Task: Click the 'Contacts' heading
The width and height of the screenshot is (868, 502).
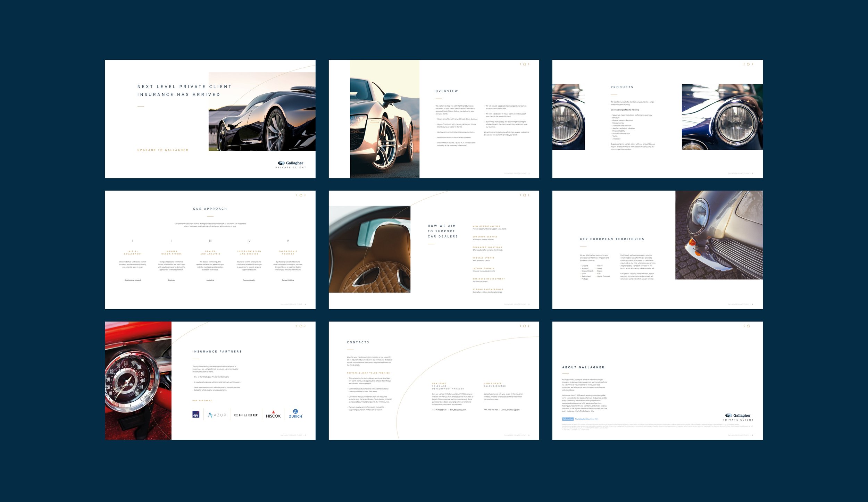Action: click(358, 342)
